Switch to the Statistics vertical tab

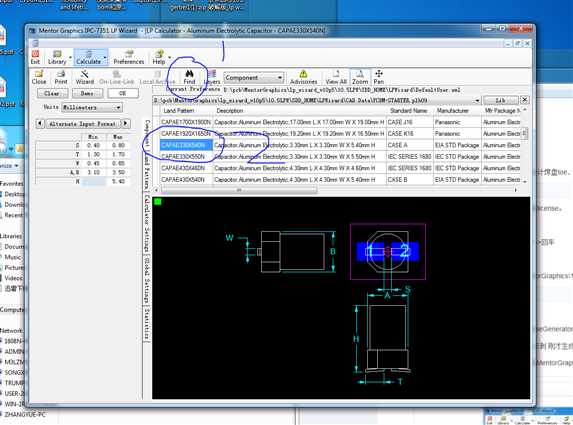point(146,324)
